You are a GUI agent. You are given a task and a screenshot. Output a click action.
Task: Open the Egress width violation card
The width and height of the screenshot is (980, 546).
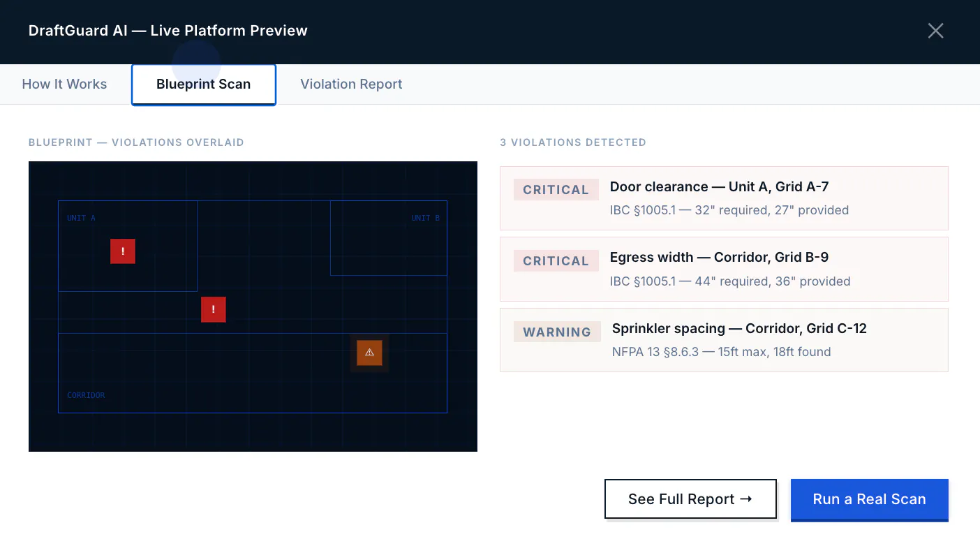point(724,269)
